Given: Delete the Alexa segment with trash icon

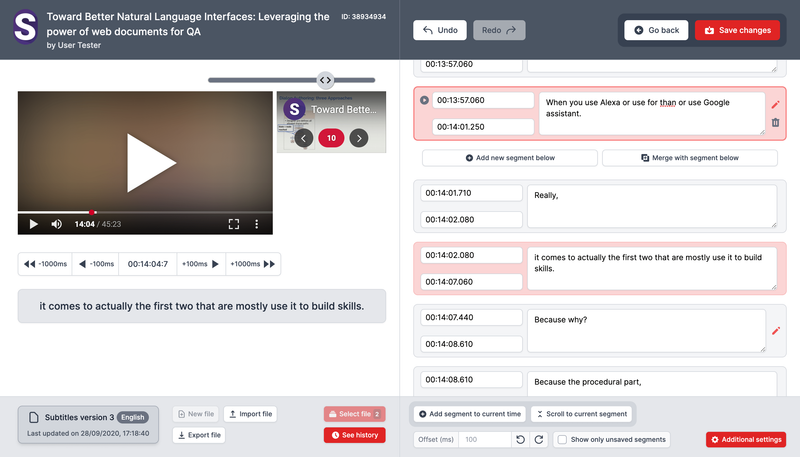Looking at the screenshot, I should [776, 122].
